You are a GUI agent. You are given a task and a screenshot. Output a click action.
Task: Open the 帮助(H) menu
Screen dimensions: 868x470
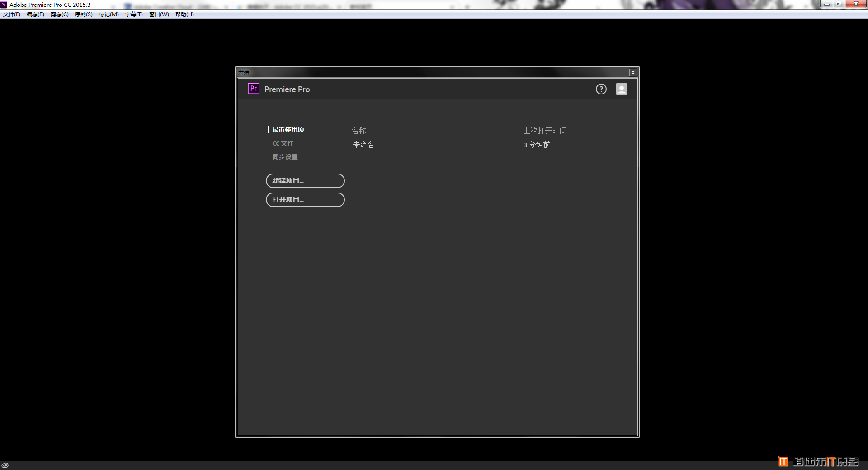(184, 14)
